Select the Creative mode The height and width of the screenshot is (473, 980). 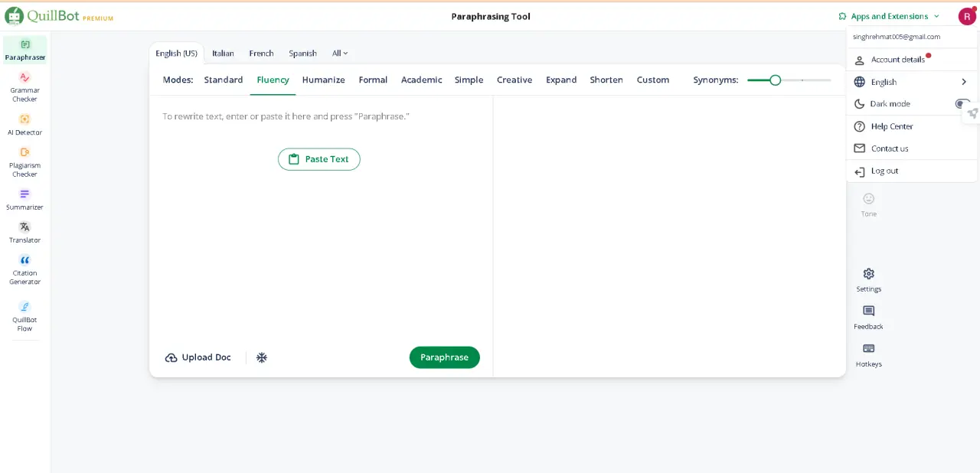pyautogui.click(x=514, y=80)
